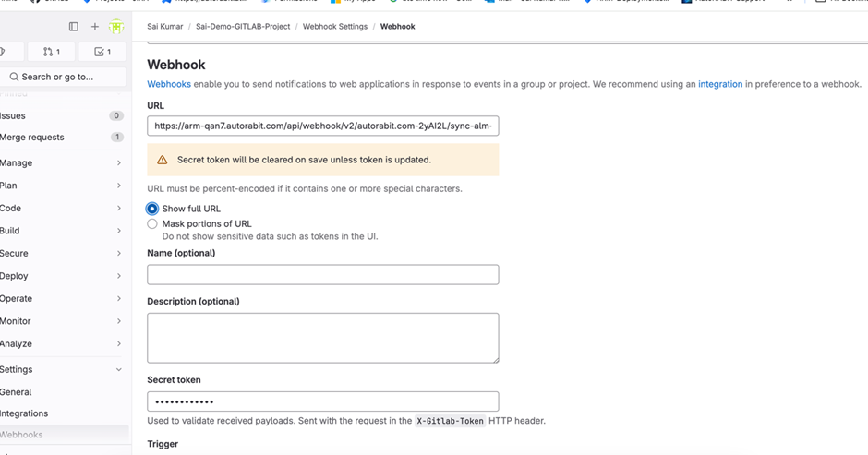Toggle the sidebar collapse icon
868x455 pixels.
(74, 27)
